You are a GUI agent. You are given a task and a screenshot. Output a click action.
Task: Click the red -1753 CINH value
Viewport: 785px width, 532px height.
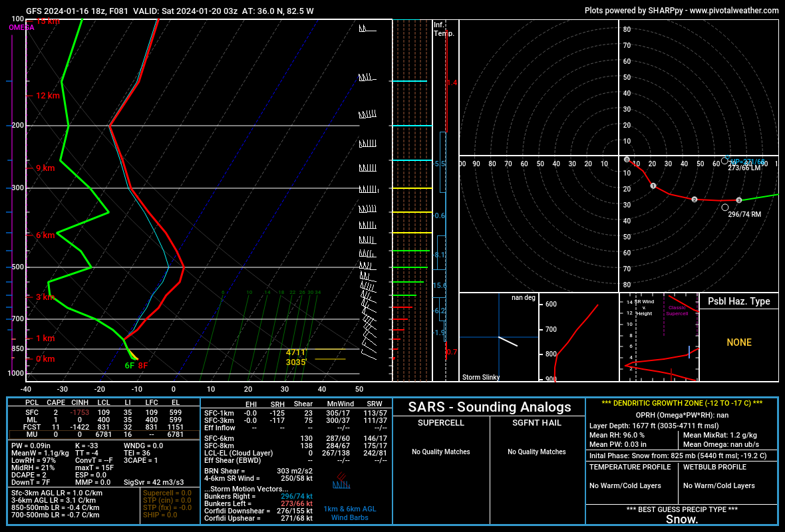[80, 413]
